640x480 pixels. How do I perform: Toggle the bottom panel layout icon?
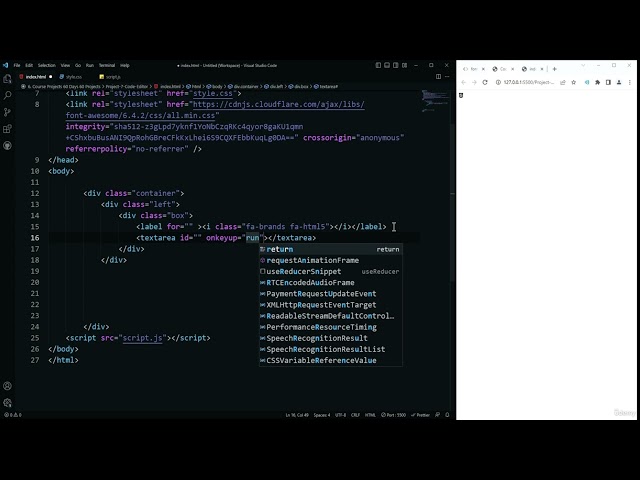[387, 65]
